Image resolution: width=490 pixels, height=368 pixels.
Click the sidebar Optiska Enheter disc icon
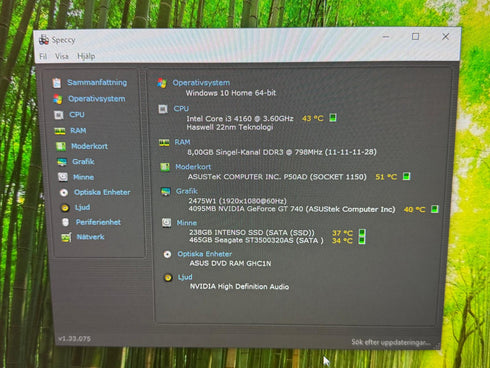click(64, 192)
